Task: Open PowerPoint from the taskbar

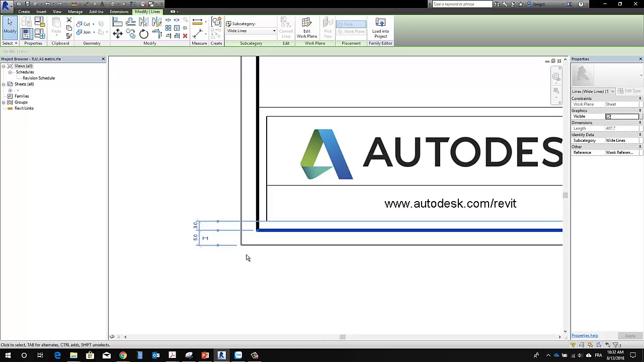Action: click(x=205, y=355)
